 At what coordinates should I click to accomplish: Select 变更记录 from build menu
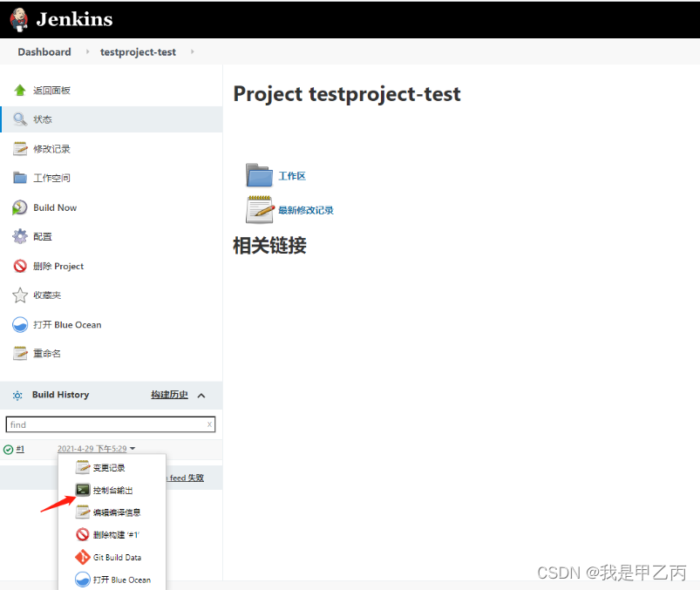point(109,468)
